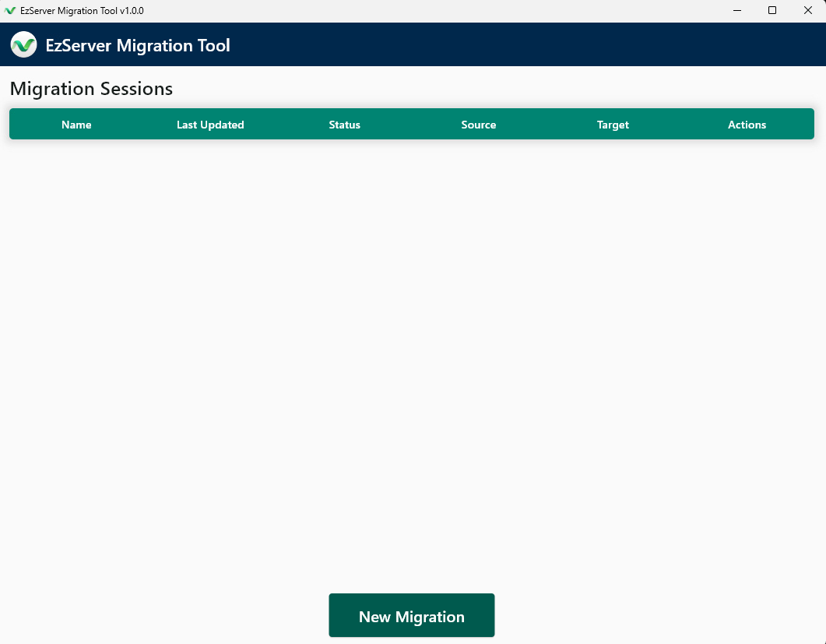Start a New Migration

[411, 615]
